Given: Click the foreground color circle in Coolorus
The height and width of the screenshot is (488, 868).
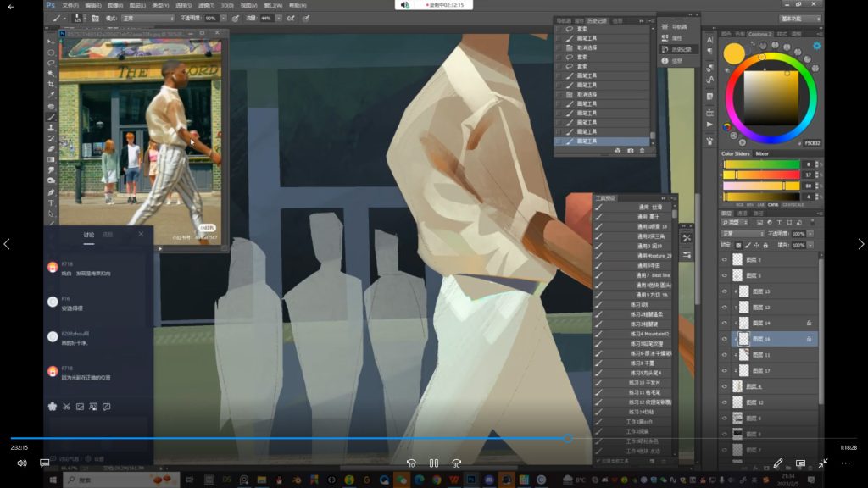Looking at the screenshot, I should pyautogui.click(x=734, y=53).
